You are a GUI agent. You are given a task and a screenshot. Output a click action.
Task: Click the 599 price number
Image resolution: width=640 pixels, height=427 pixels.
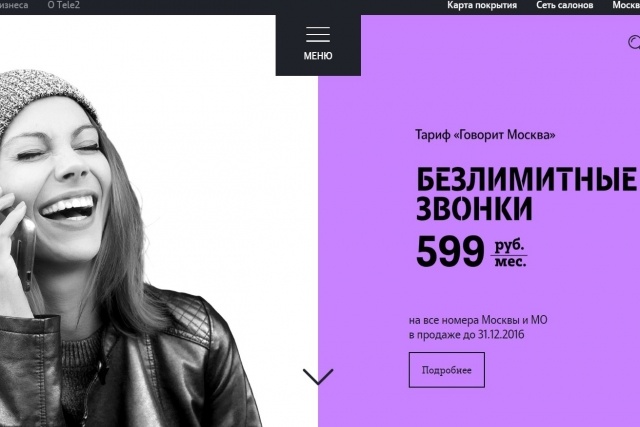450,251
